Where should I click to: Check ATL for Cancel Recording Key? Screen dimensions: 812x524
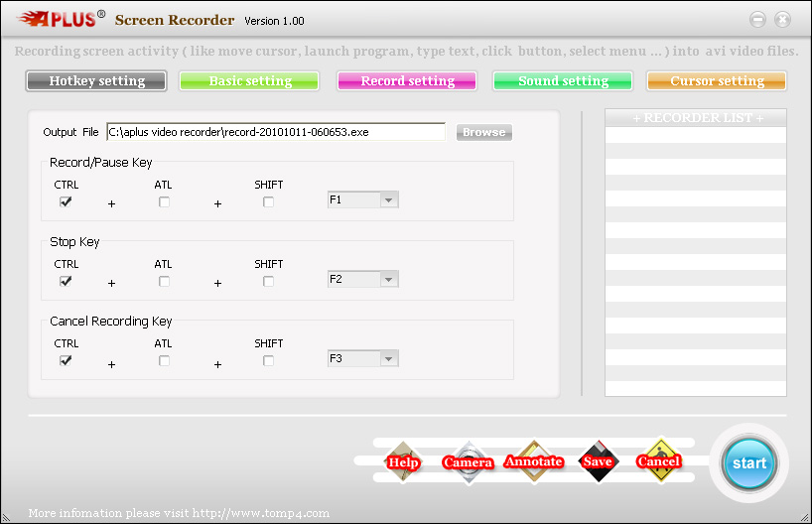click(x=164, y=361)
